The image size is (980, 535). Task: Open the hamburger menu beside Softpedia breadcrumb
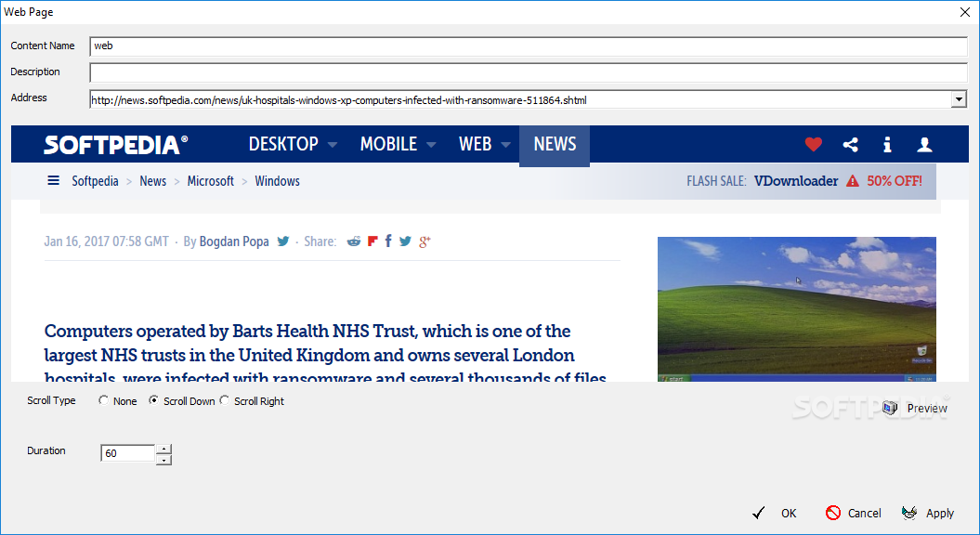54,180
